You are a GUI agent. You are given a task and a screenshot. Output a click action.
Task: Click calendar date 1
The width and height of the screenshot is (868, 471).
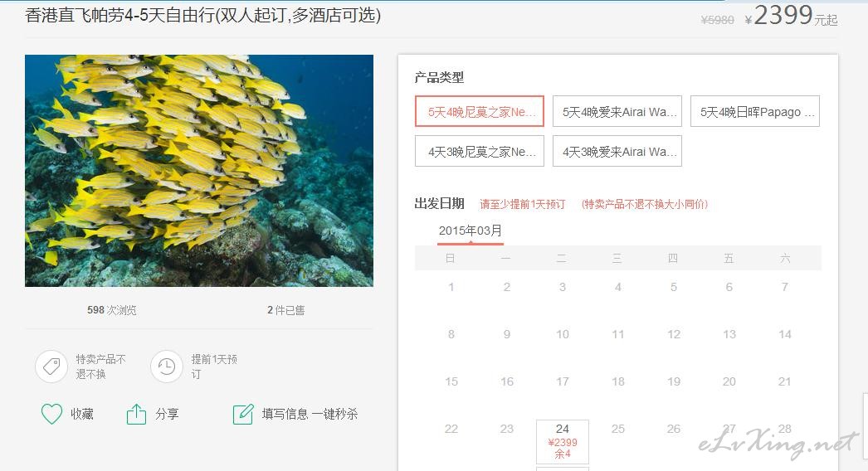pos(451,287)
